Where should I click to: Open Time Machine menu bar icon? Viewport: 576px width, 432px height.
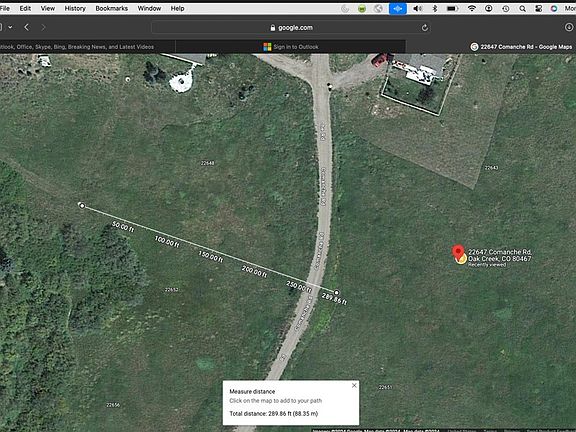point(505,8)
